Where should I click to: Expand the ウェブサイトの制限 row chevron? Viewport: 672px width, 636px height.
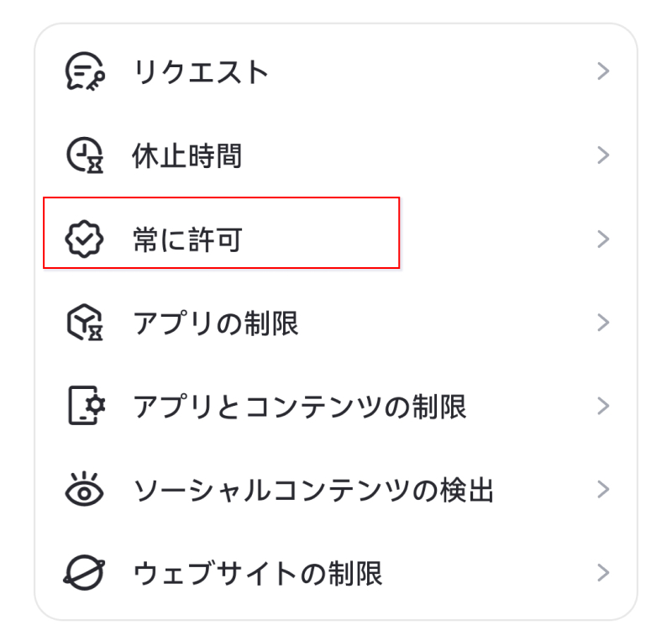click(x=603, y=573)
